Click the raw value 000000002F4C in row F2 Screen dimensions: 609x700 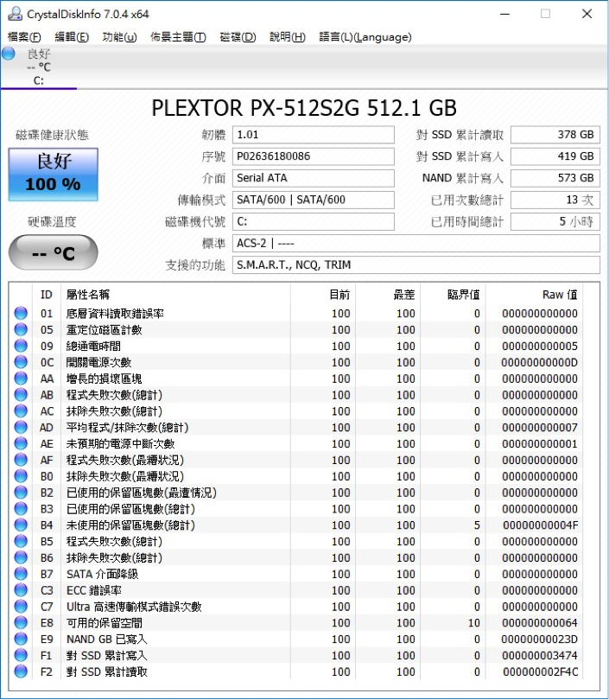coord(540,671)
